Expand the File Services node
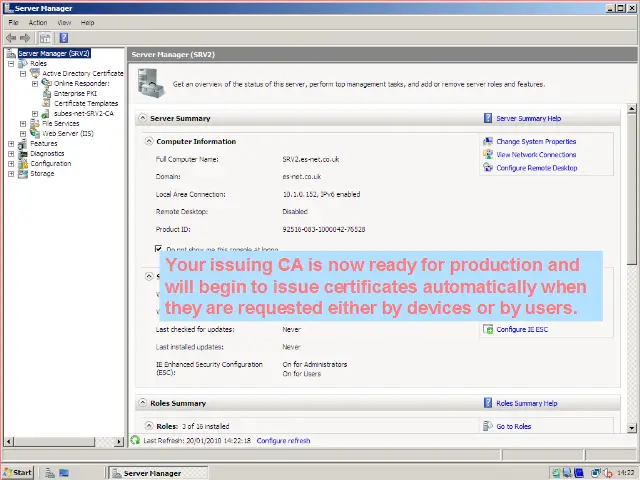The width and height of the screenshot is (640, 480). point(23,124)
